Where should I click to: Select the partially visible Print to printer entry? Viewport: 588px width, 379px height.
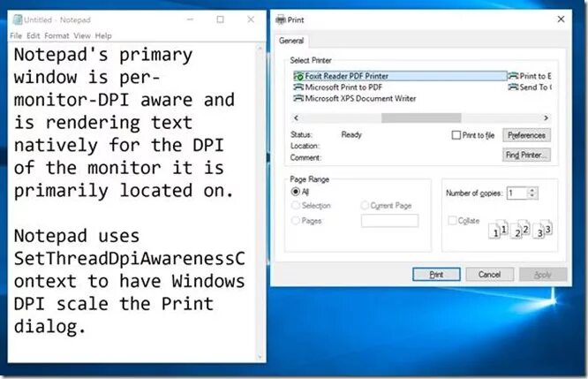(x=530, y=76)
